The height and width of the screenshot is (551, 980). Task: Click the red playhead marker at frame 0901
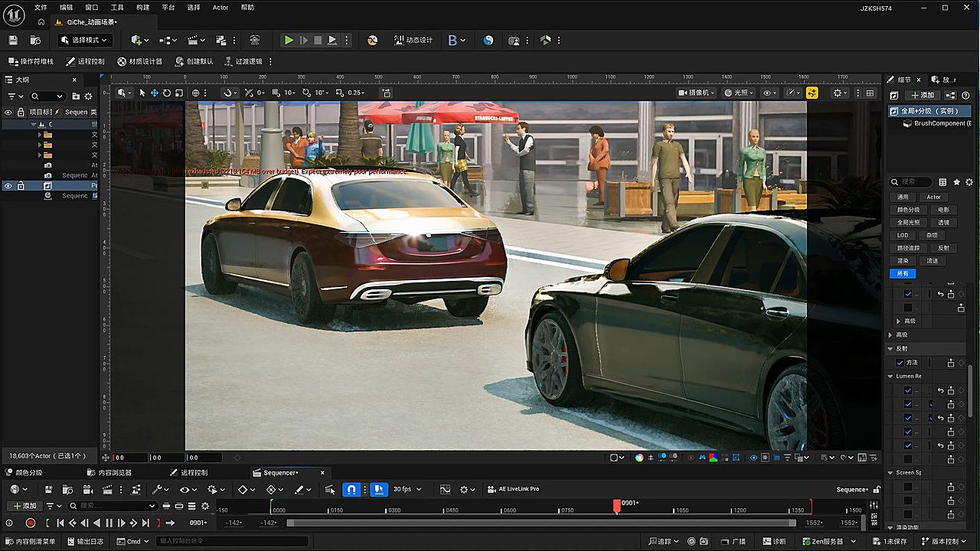point(617,505)
